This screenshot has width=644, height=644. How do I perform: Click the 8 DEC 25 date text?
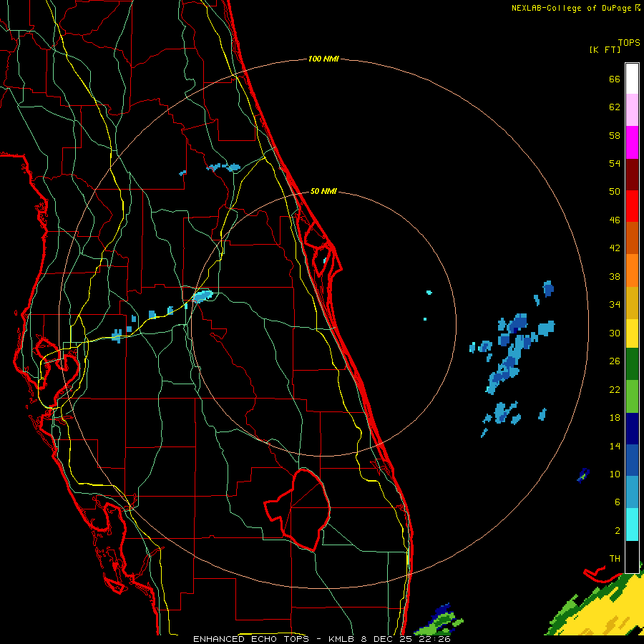click(x=387, y=639)
